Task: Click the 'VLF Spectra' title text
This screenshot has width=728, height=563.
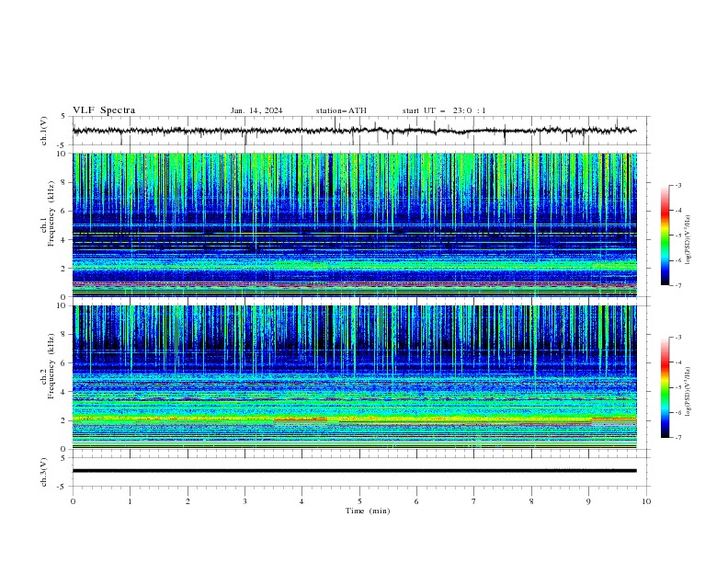Action: click(104, 110)
